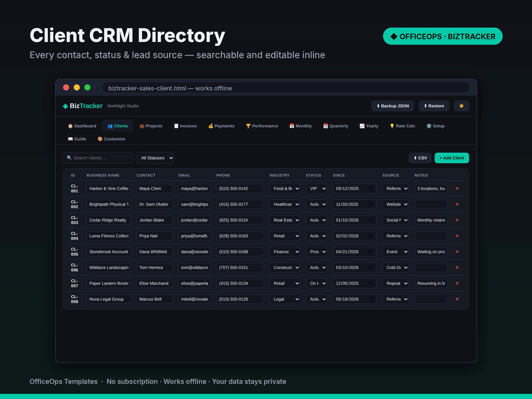Open date picker for 04/21/2026

[371, 252]
